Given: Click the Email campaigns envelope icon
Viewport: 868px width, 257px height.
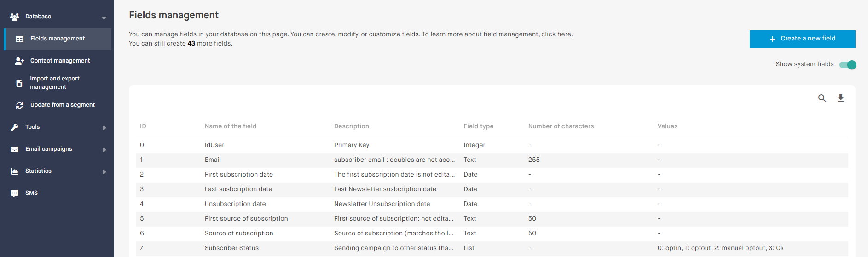Looking at the screenshot, I should [x=15, y=149].
